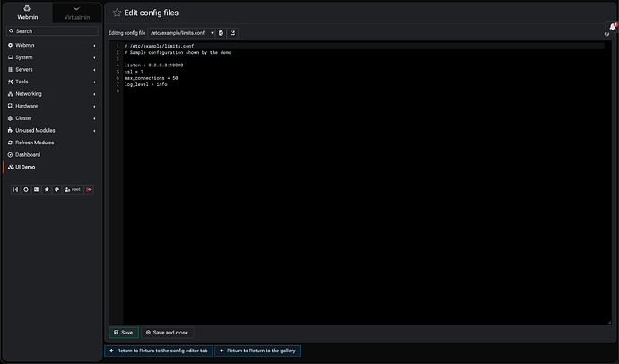Switch to the Virtualmin tab
Screen dimensions: 619x364
click(x=77, y=13)
